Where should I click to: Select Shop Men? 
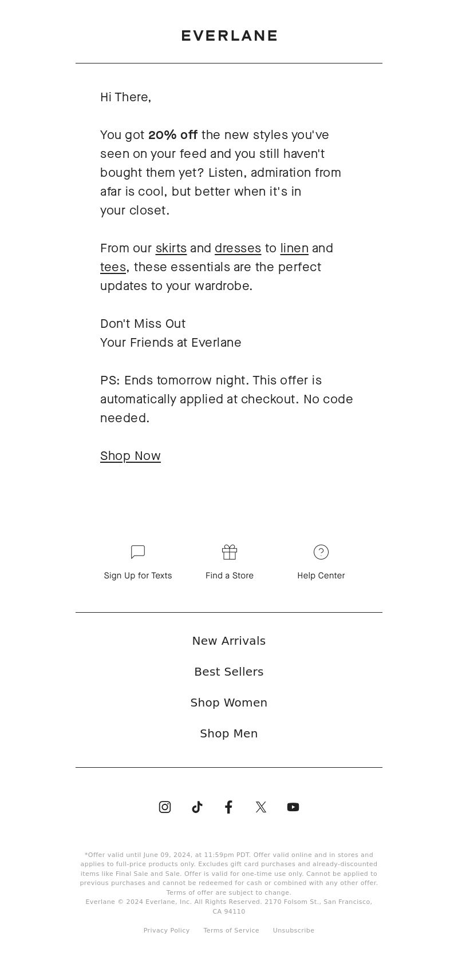pos(229,733)
